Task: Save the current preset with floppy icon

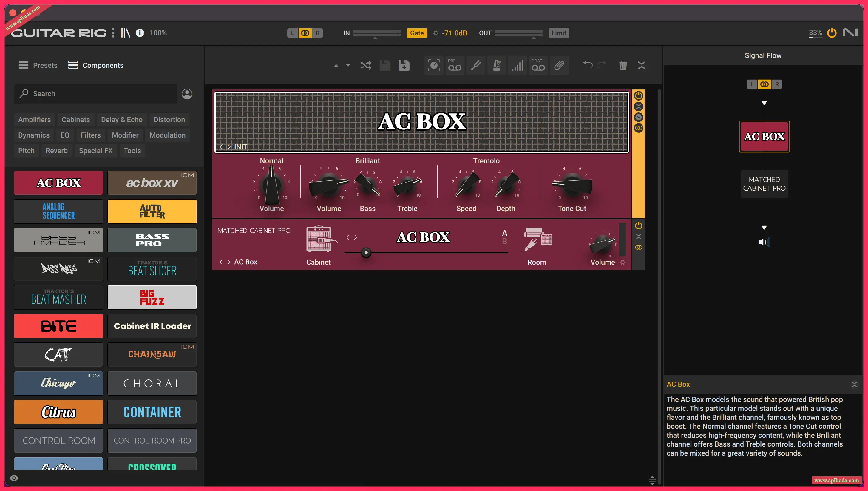Action: coord(385,65)
